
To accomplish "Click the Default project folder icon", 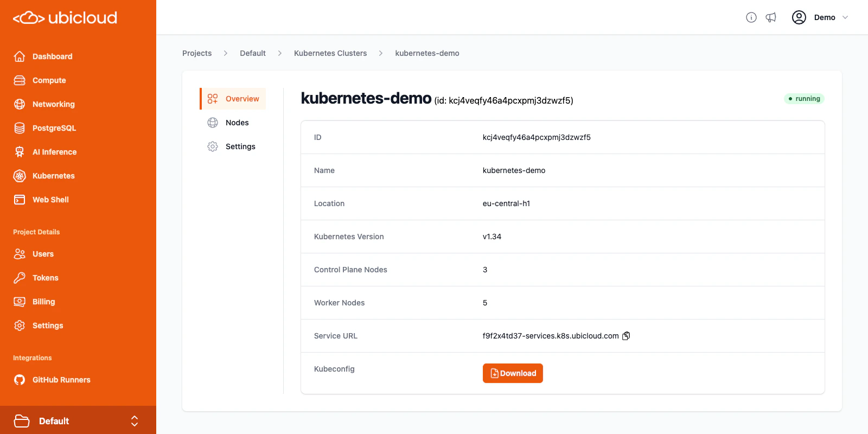I will (22, 421).
